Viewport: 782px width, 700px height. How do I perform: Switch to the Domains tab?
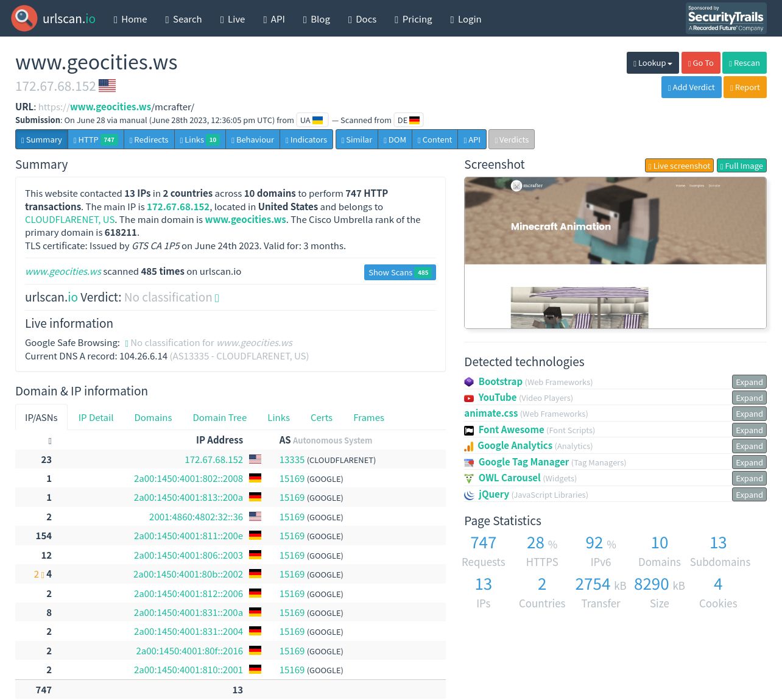153,417
